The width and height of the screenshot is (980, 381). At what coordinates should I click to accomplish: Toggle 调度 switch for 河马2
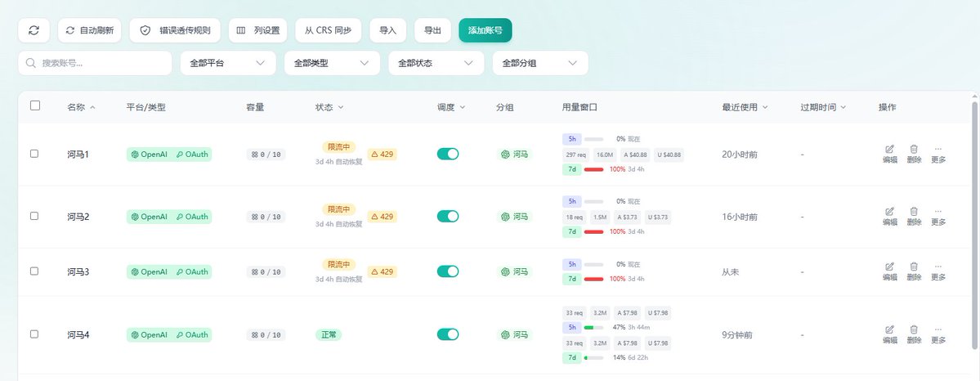(448, 217)
